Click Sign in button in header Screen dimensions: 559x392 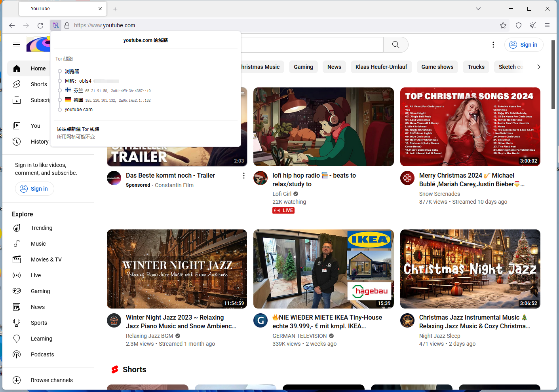tap(524, 45)
